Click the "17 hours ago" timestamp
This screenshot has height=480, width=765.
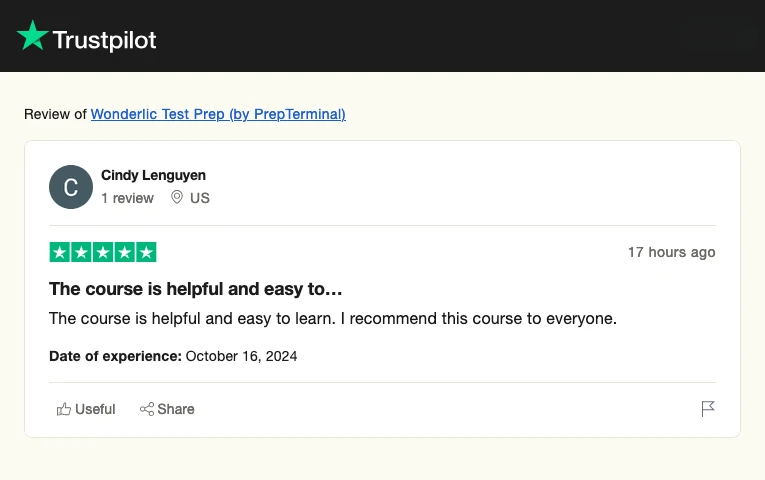click(671, 252)
